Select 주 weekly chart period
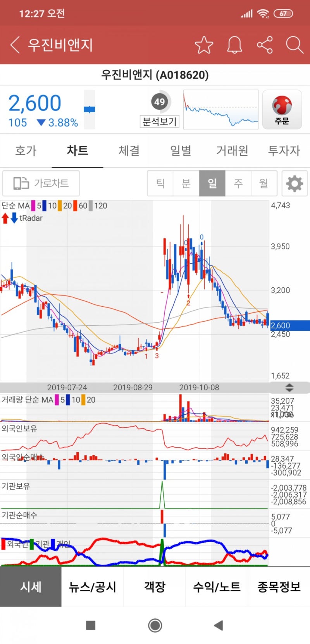310x644 pixels. pyautogui.click(x=238, y=183)
